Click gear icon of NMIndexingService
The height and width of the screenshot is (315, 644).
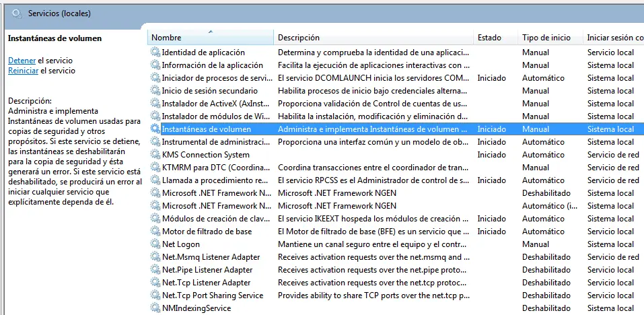pyautogui.click(x=155, y=308)
